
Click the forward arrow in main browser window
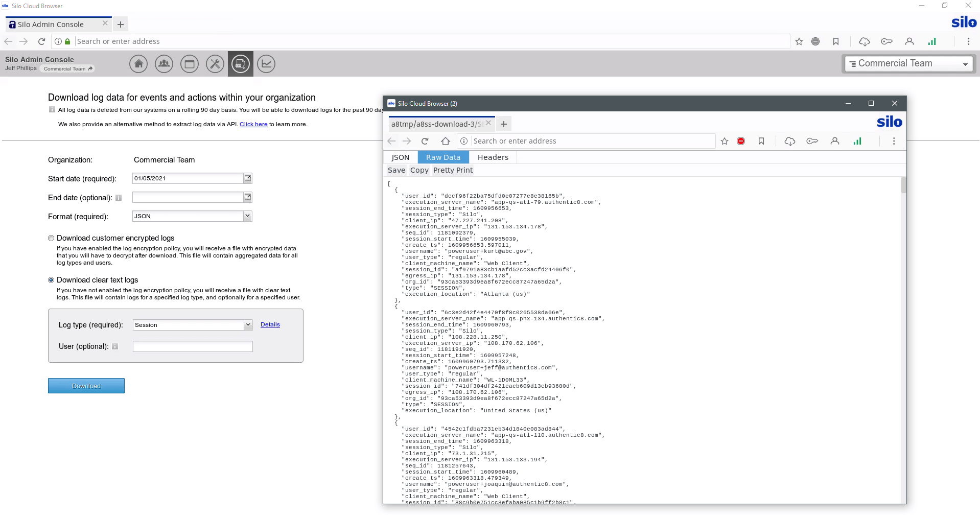[x=24, y=41]
